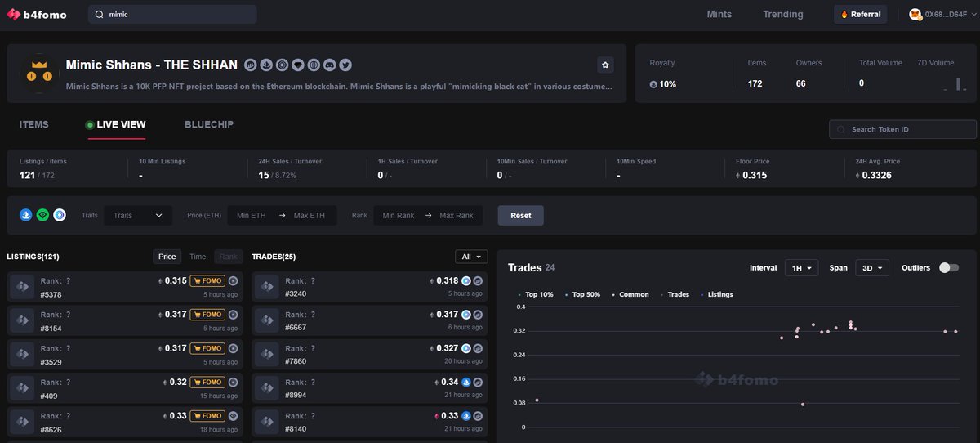Click the marketplace icon on listing #409
980x443 pixels.
click(233, 382)
